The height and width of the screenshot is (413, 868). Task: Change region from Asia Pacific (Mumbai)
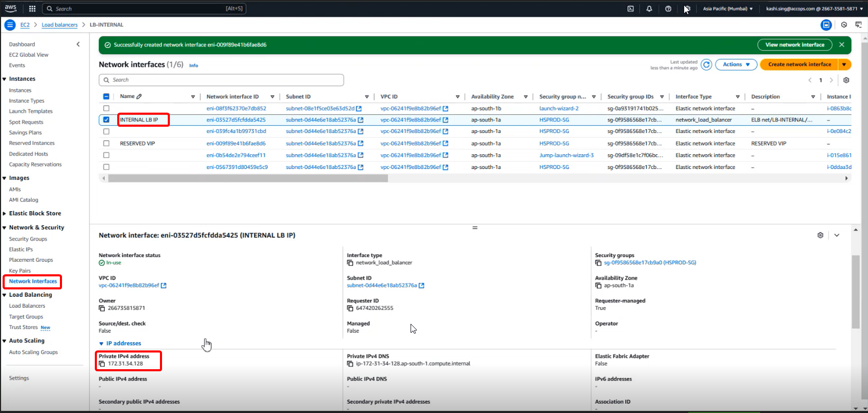(728, 9)
